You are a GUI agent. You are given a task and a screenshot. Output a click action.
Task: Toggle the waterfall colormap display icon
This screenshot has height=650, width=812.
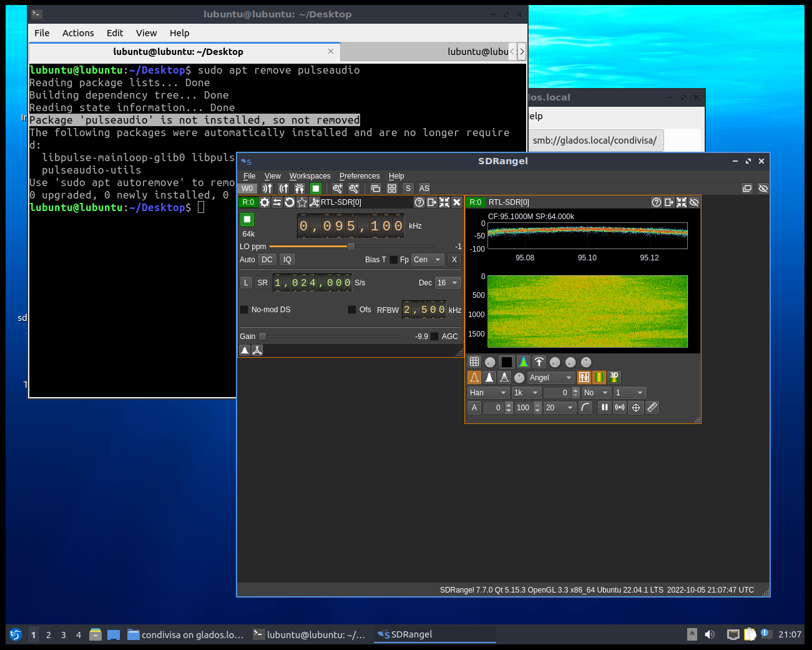pos(599,377)
